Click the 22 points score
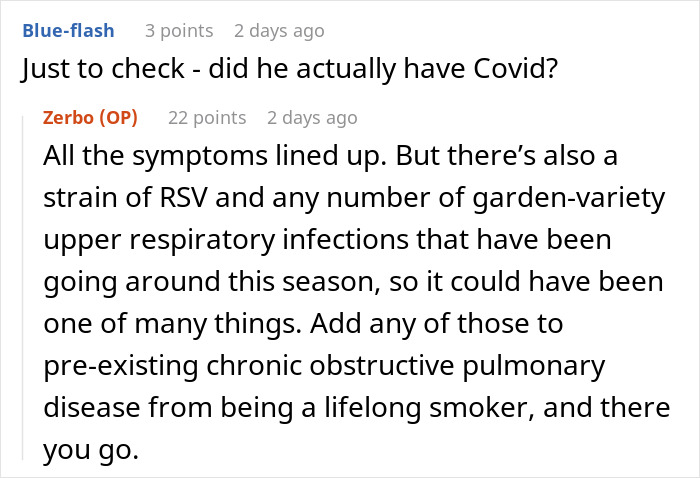The width and height of the screenshot is (700, 478). [207, 117]
